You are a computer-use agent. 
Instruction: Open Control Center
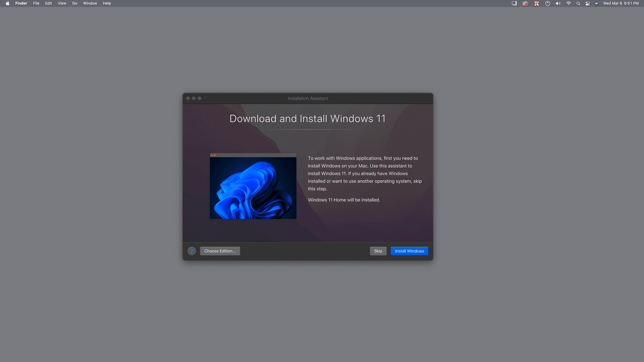pyautogui.click(x=588, y=3)
